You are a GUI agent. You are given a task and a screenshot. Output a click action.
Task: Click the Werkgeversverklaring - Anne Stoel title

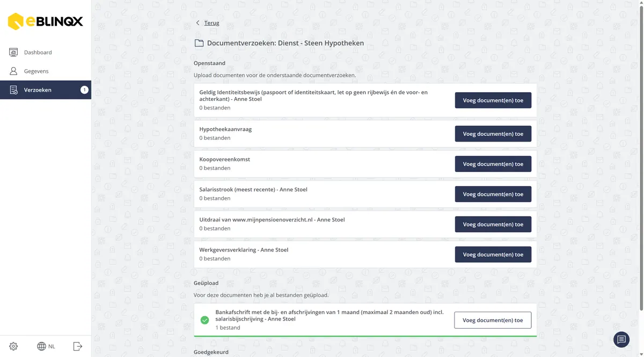244,250
